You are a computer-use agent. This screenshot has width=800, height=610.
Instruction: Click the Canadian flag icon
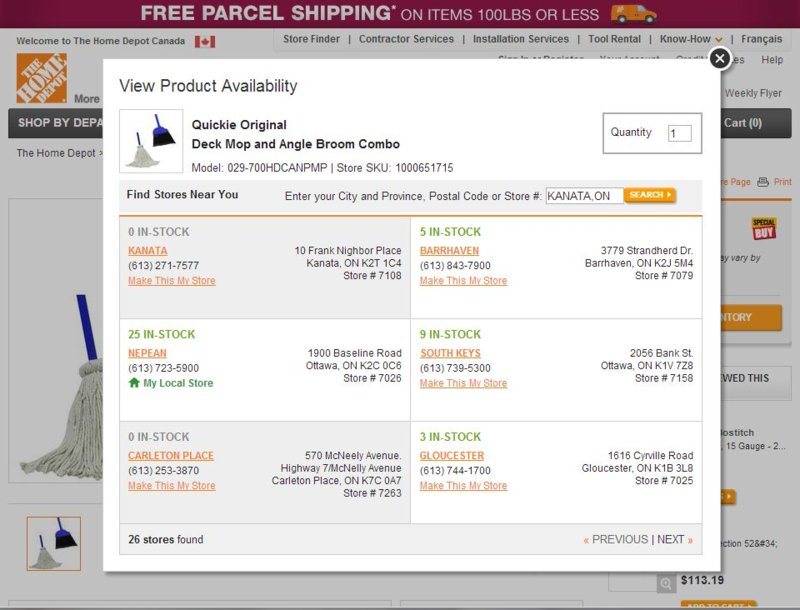tap(205, 42)
